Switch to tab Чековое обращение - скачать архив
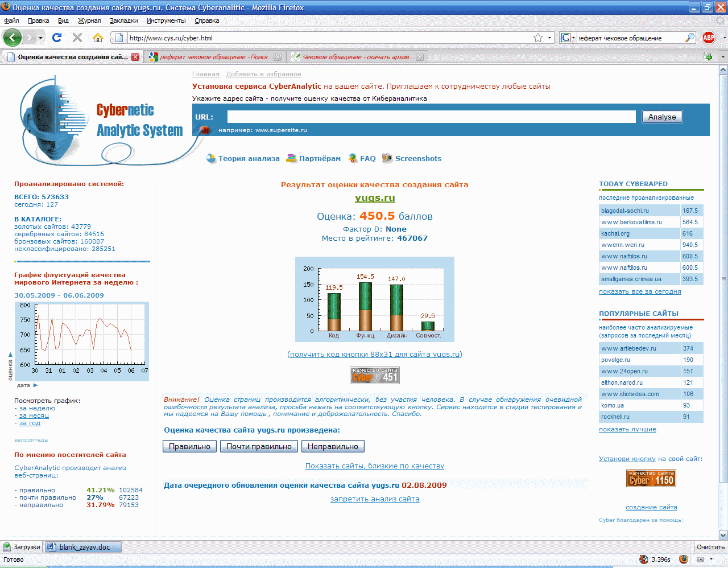Viewport: 728px width, 568px height. [x=357, y=57]
